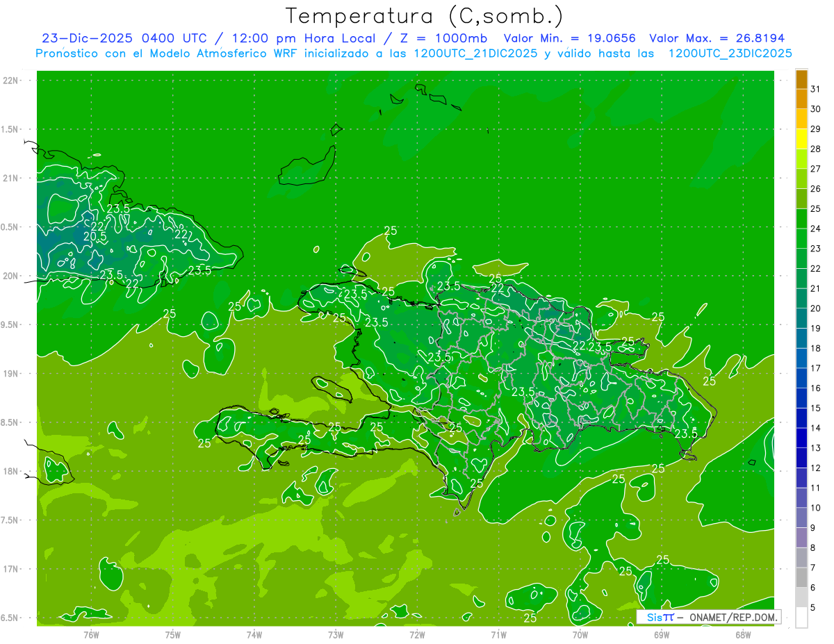
Task: Click the 'SisTT – ONAMET/REP.DOM.' credit label
Action: tap(709, 617)
